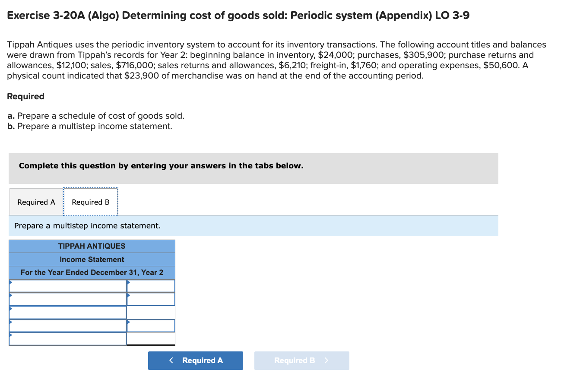Click the left chevron icon on Required A button

(x=171, y=360)
